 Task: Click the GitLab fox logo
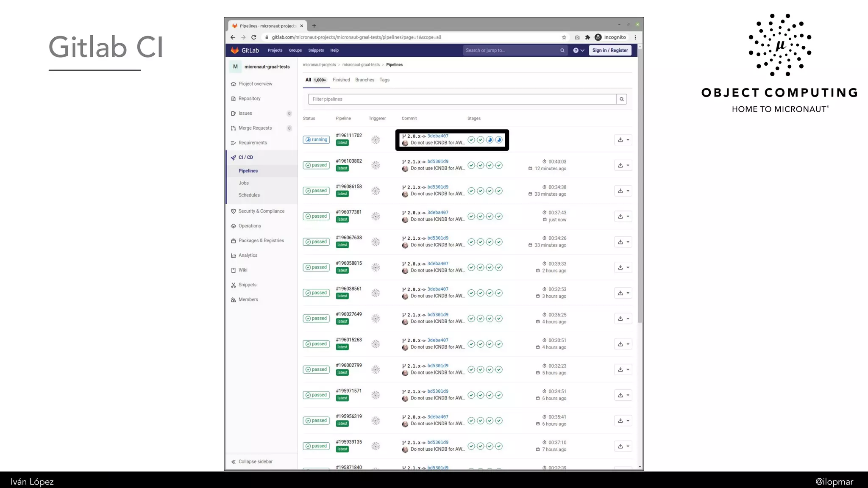pos(235,50)
